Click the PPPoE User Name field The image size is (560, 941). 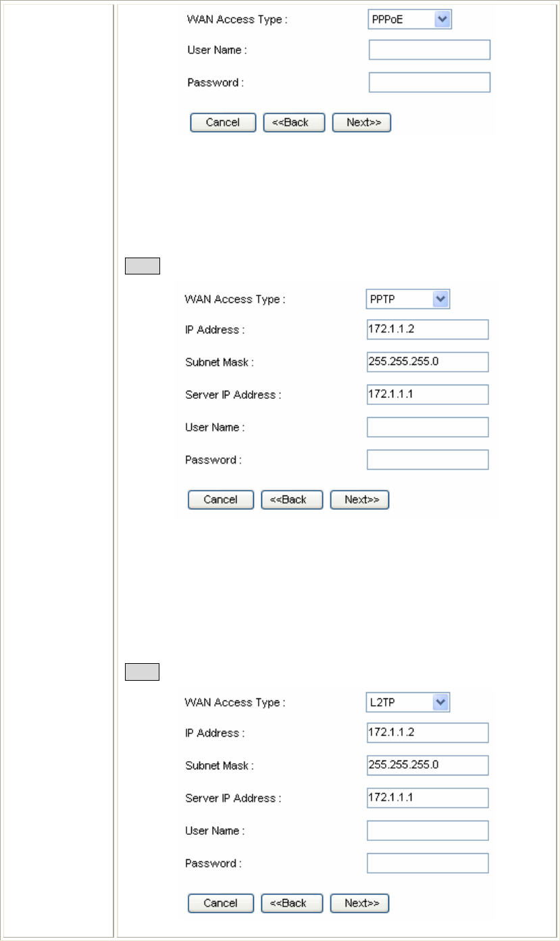tap(429, 50)
